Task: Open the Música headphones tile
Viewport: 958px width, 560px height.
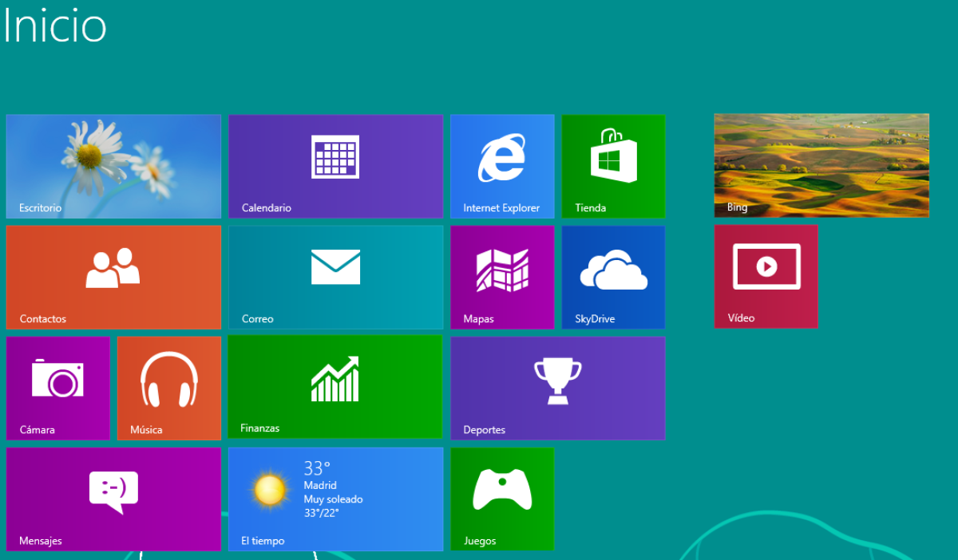Action: [x=169, y=388]
